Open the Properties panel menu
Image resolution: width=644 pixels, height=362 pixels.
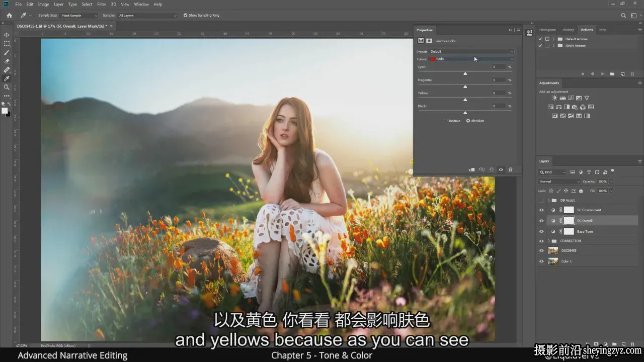pyautogui.click(x=518, y=30)
